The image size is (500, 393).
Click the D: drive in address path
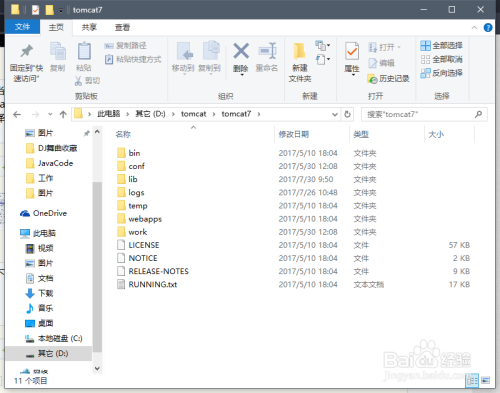[150, 114]
